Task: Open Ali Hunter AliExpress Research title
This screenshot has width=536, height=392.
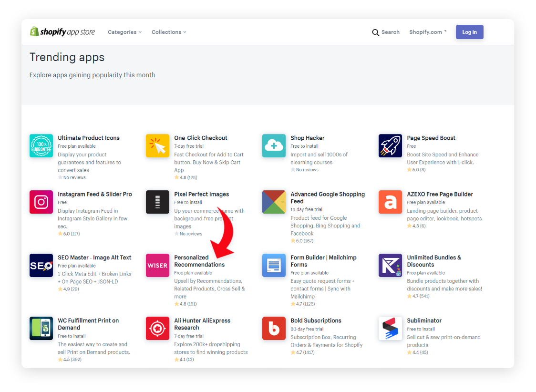Action: coord(202,324)
